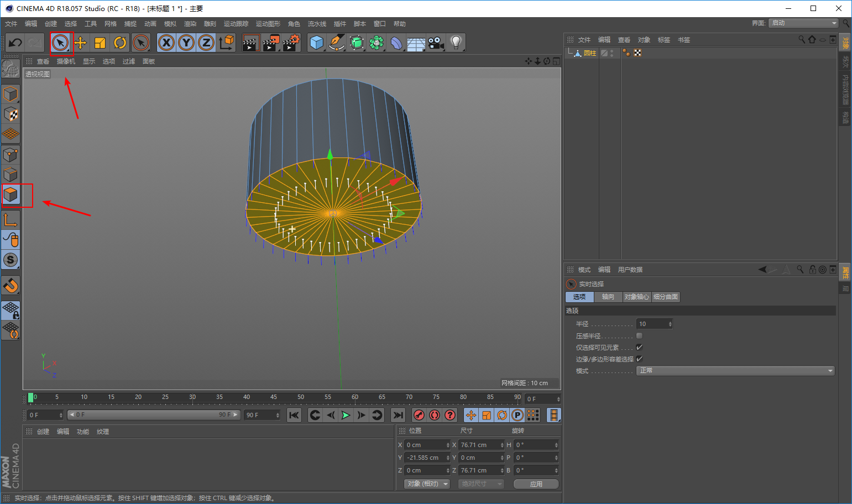
Task: Click Enable Axis L-shaped icon
Action: click(x=11, y=220)
